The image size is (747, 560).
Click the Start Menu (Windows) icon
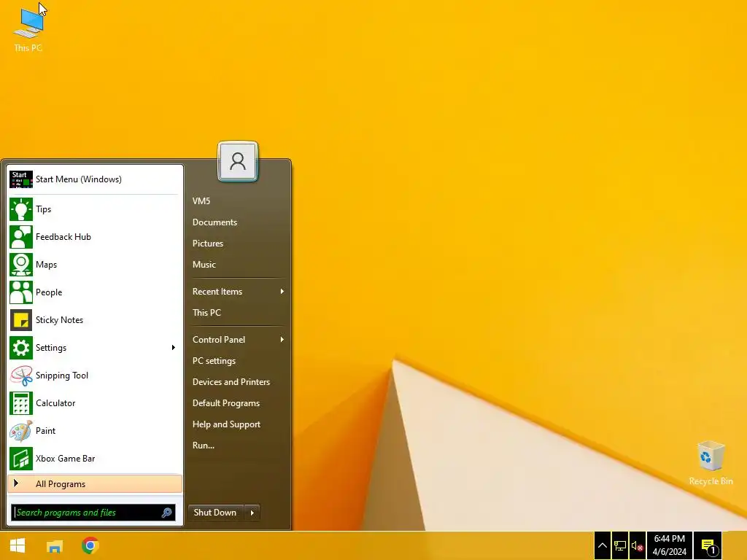pos(21,179)
